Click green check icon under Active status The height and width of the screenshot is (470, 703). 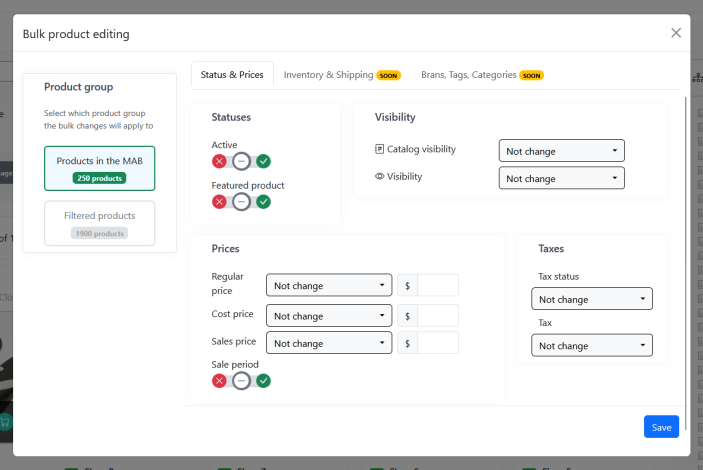(264, 161)
